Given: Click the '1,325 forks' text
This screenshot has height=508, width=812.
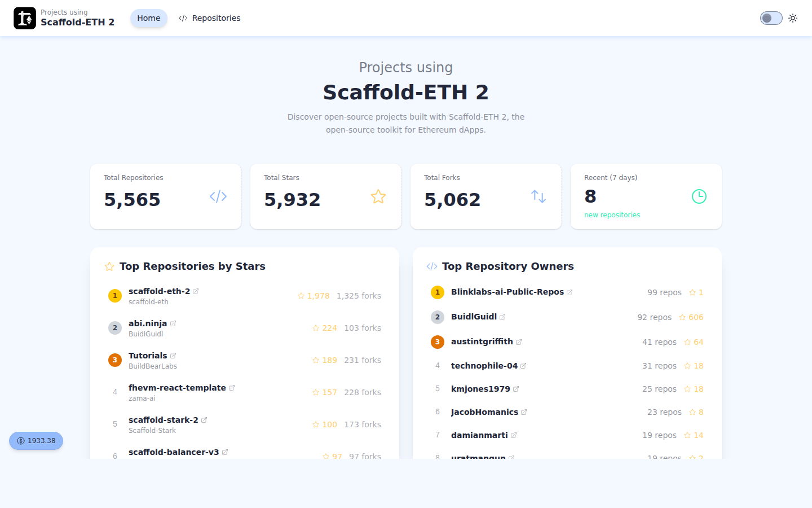Looking at the screenshot, I should point(359,296).
